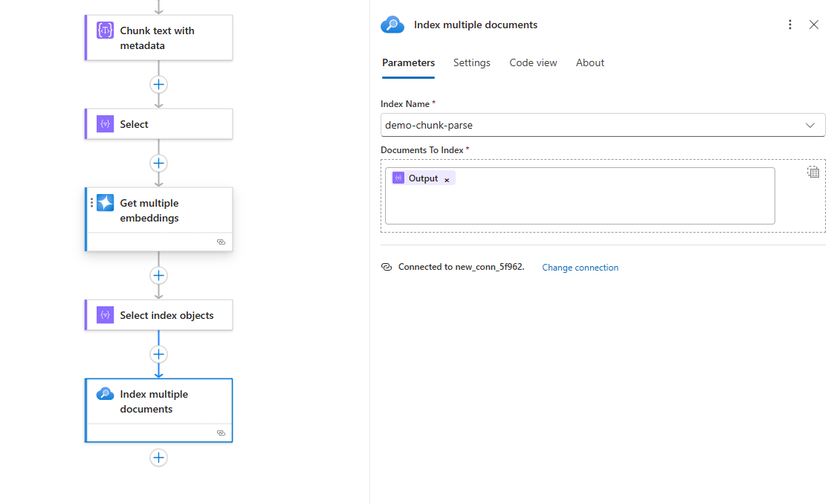The width and height of the screenshot is (834, 504).
Task: Open the Parameters tab
Action: 408,63
